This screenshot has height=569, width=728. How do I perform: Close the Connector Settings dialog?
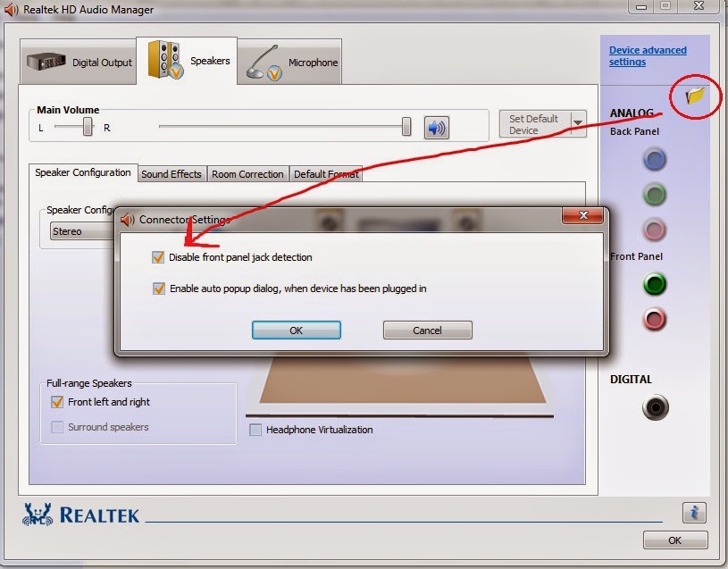tap(583, 215)
